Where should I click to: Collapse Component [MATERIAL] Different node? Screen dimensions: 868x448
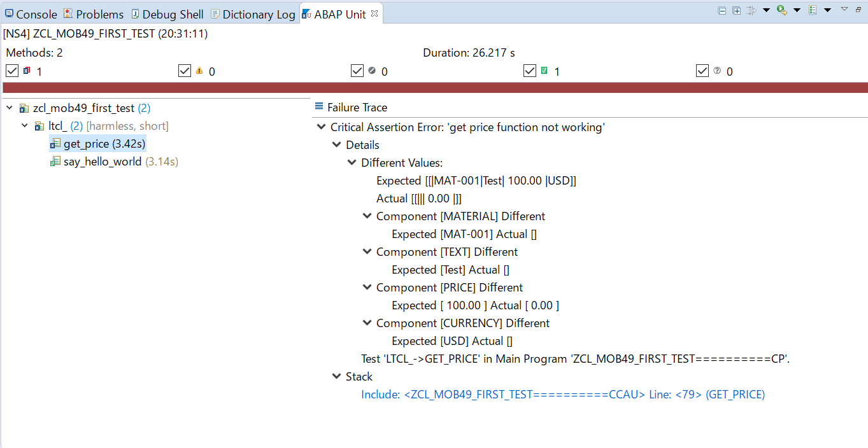click(367, 216)
